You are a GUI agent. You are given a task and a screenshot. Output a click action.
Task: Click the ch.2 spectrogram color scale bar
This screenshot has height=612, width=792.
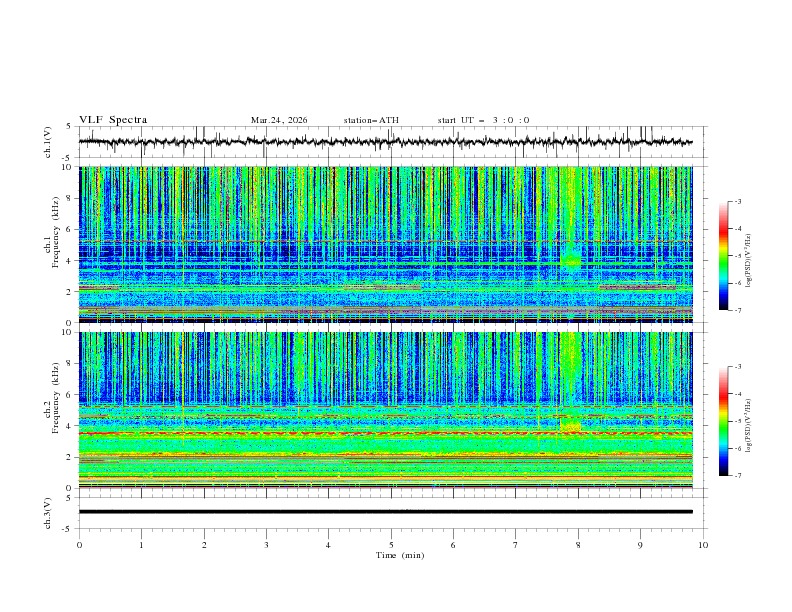(723, 421)
